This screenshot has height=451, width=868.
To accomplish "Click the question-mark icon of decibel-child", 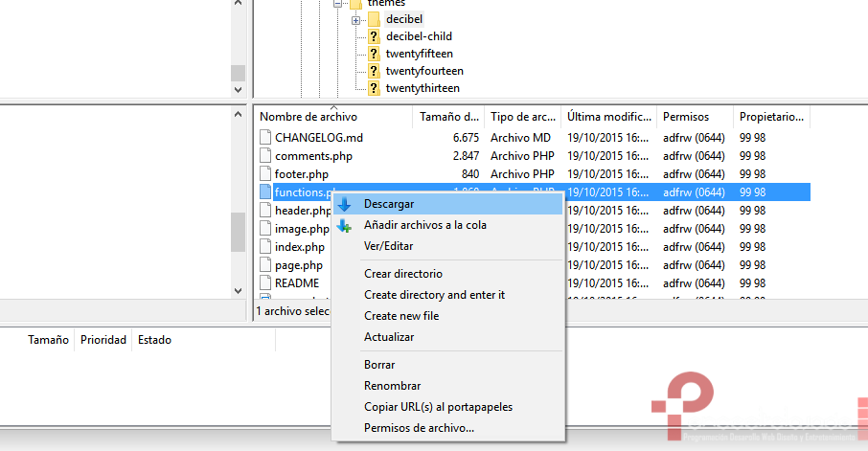I will 374,36.
